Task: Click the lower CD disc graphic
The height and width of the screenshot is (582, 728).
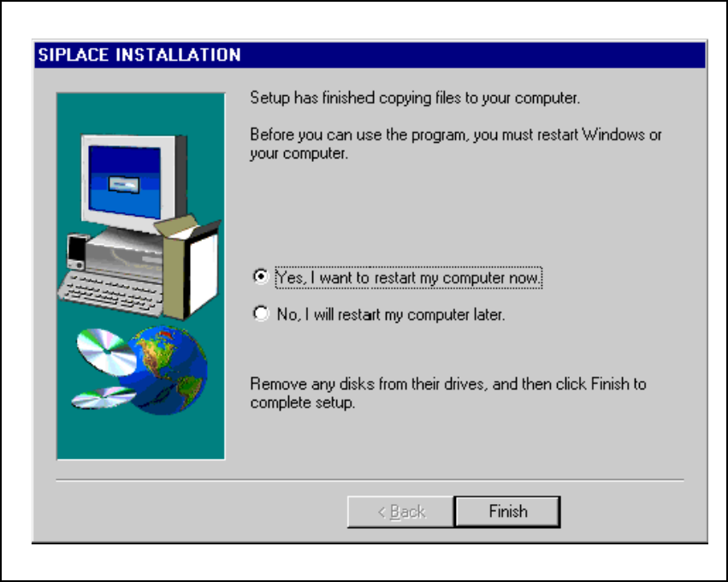Action: pyautogui.click(x=103, y=398)
